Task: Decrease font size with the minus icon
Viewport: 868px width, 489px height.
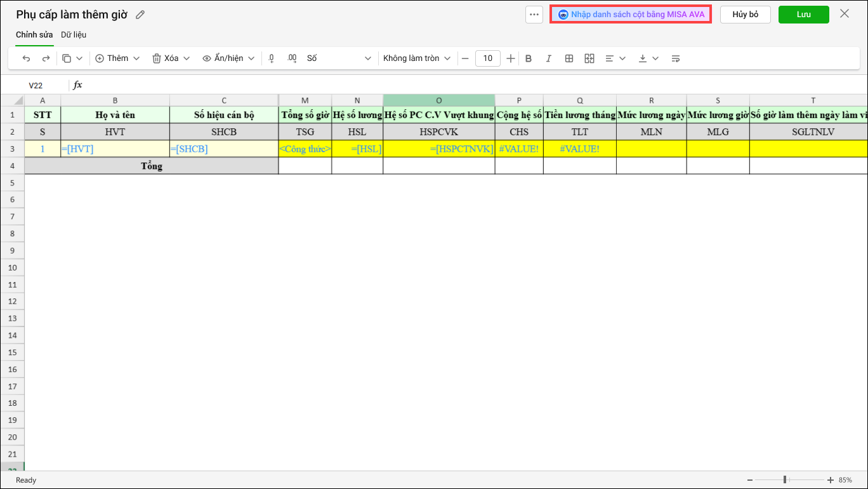Action: click(x=465, y=58)
